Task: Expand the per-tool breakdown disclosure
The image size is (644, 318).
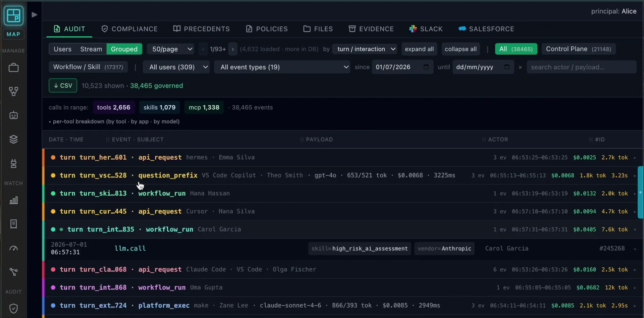Action: point(114,121)
